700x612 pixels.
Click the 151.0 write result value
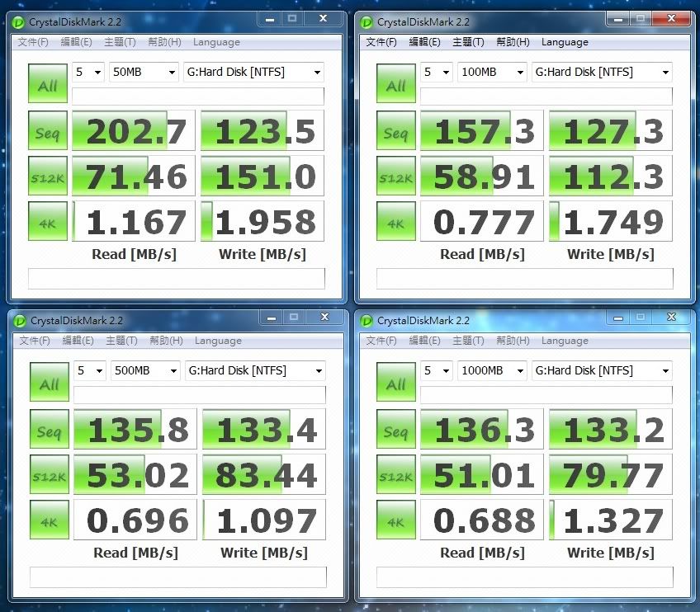point(262,177)
